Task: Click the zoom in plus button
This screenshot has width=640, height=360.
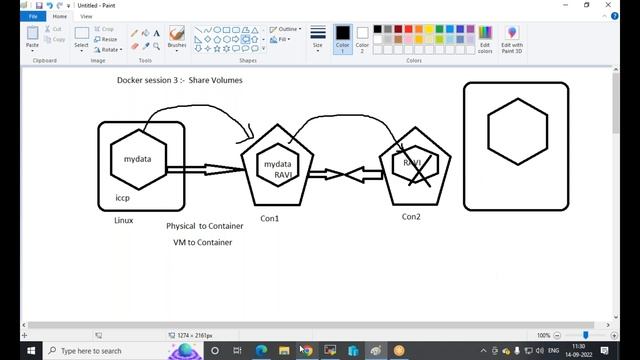Action: [x=614, y=335]
